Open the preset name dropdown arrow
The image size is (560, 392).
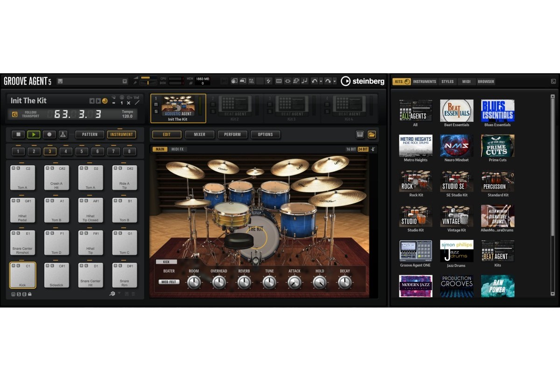click(x=125, y=81)
